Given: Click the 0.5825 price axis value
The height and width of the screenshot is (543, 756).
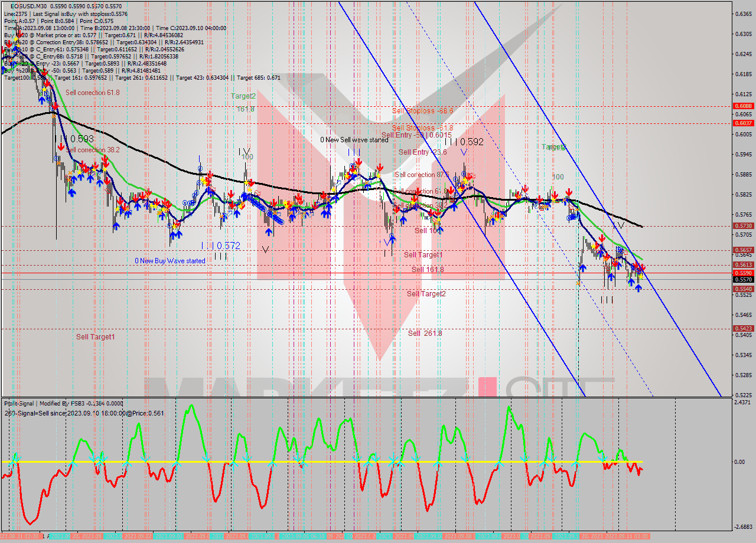Looking at the screenshot, I should coord(743,194).
